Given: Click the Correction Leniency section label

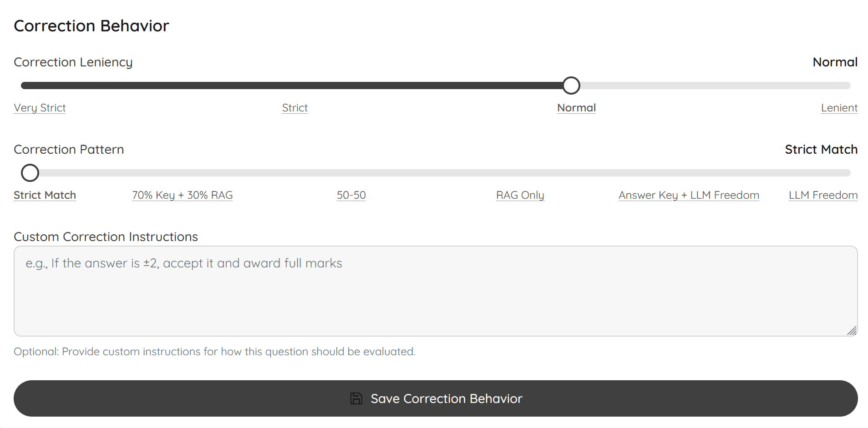Looking at the screenshot, I should (x=73, y=62).
